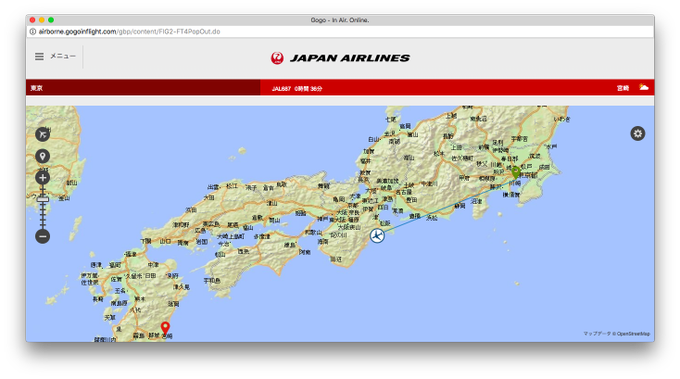Open map settings gear icon

(638, 134)
